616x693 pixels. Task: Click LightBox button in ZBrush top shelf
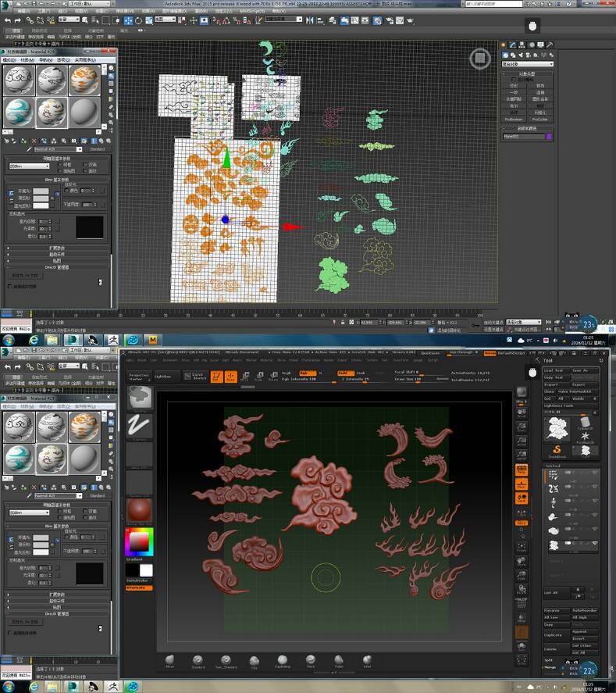(x=166, y=376)
